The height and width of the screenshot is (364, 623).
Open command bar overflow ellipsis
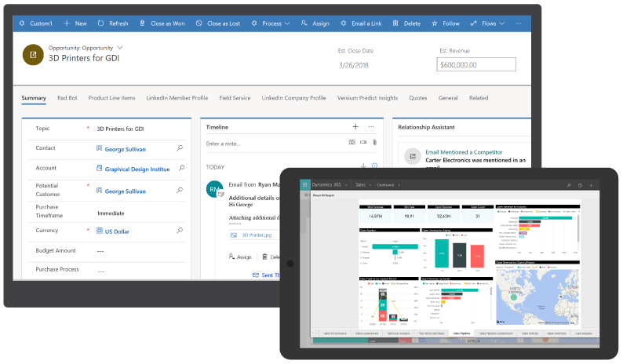519,24
